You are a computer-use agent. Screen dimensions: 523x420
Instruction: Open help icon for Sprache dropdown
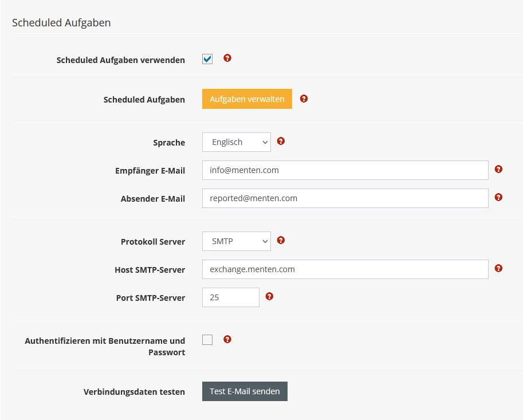(281, 141)
